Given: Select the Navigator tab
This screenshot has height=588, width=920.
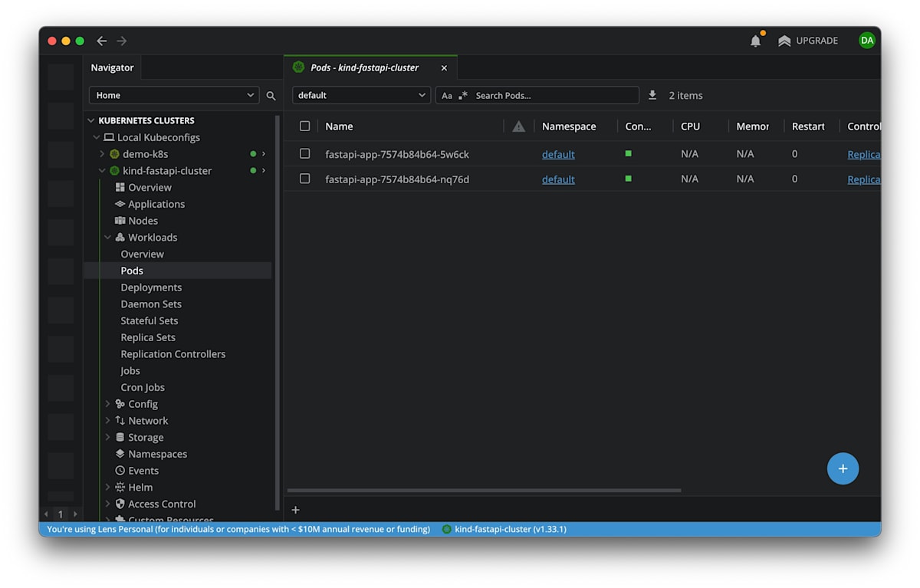Looking at the screenshot, I should [x=112, y=67].
